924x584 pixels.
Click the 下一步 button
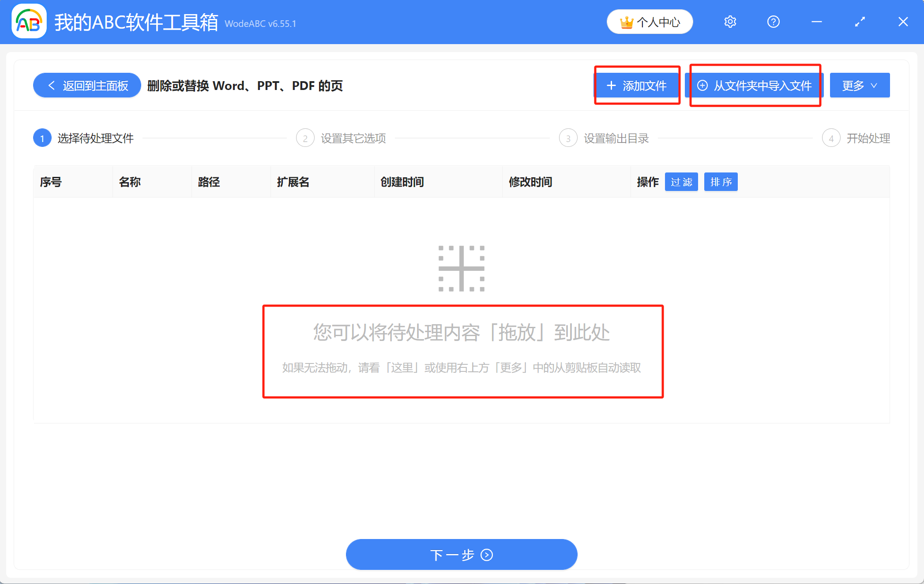tap(462, 554)
